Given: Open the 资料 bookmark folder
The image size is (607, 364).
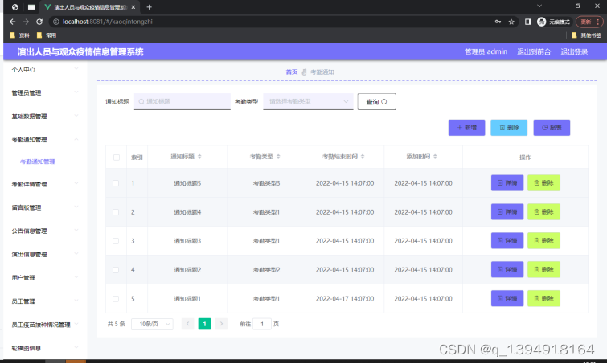Looking at the screenshot, I should click(x=19, y=35).
